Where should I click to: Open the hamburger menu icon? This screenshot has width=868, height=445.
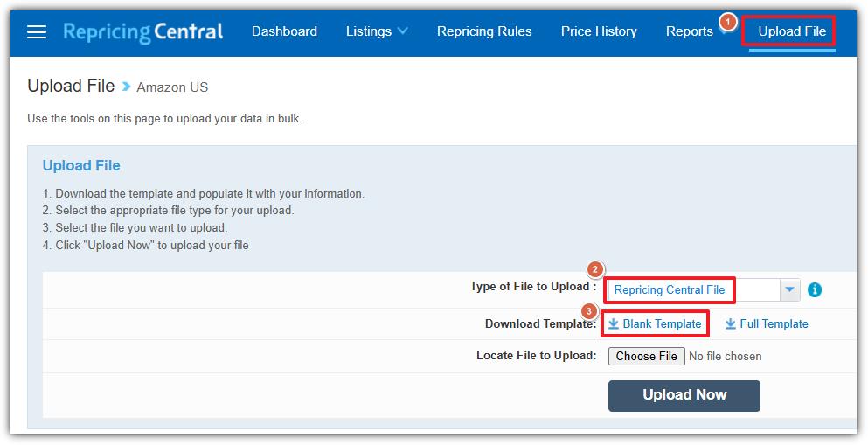coord(37,31)
